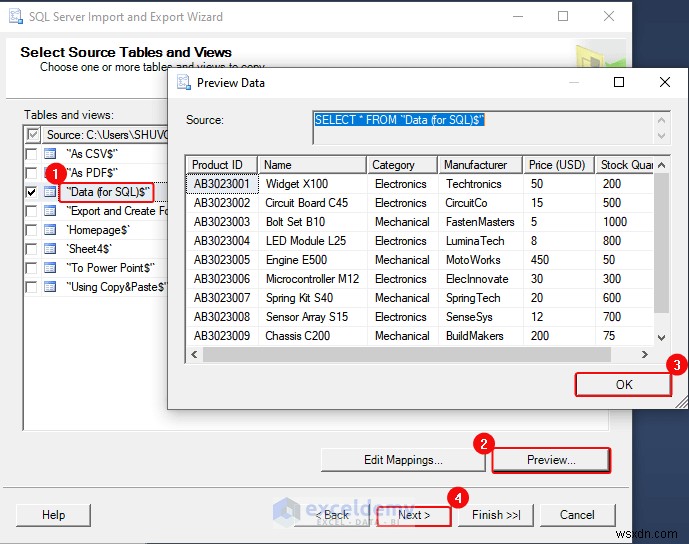Select the 'Circuit Board C45' cell
The image size is (689, 544).
tap(313, 203)
